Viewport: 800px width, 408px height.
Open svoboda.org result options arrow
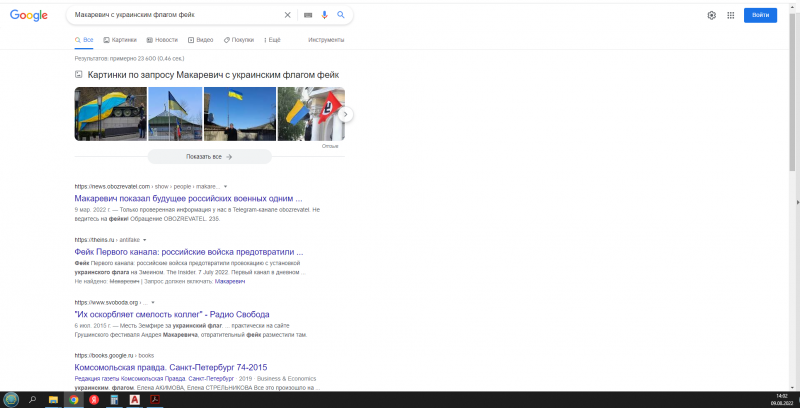coord(153,302)
